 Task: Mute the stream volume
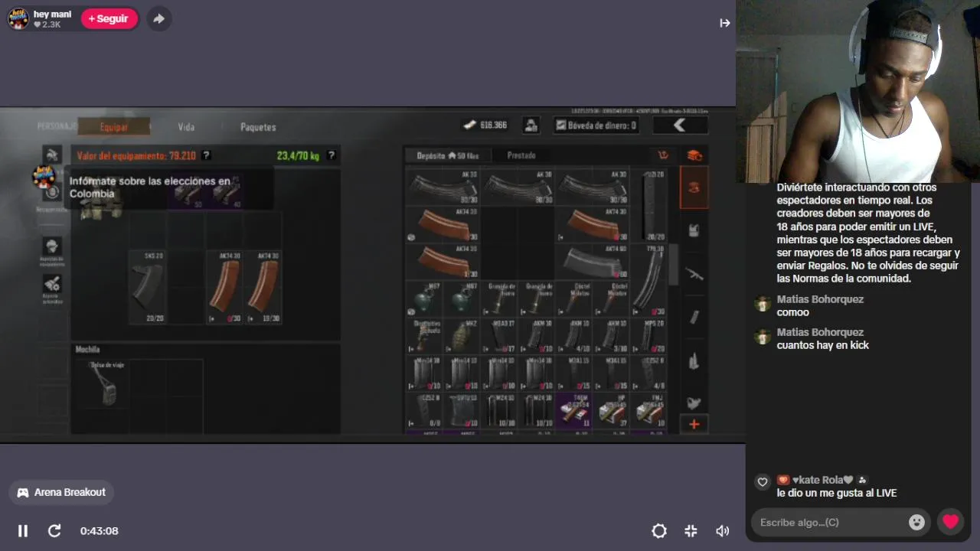(722, 530)
